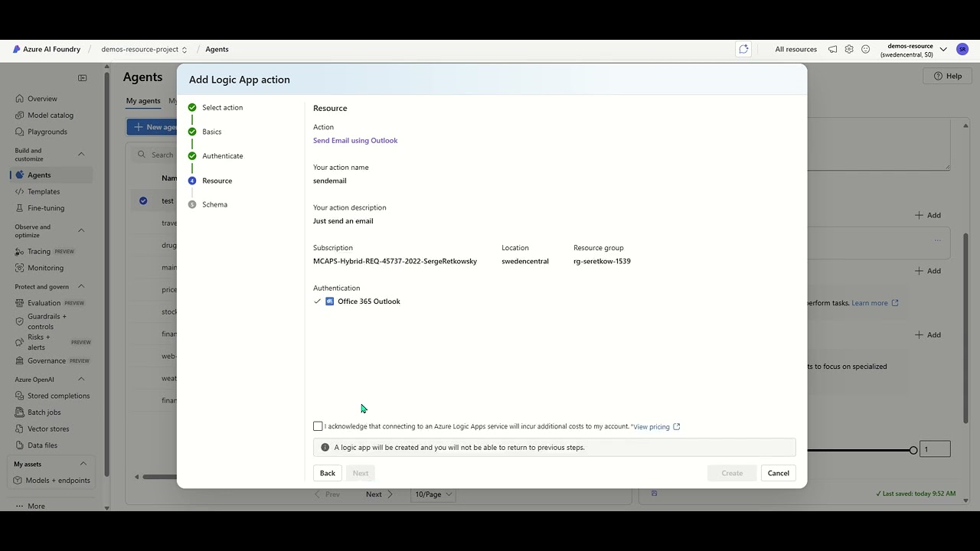The height and width of the screenshot is (551, 980).
Task: Open the settings gear icon
Action: [849, 49]
